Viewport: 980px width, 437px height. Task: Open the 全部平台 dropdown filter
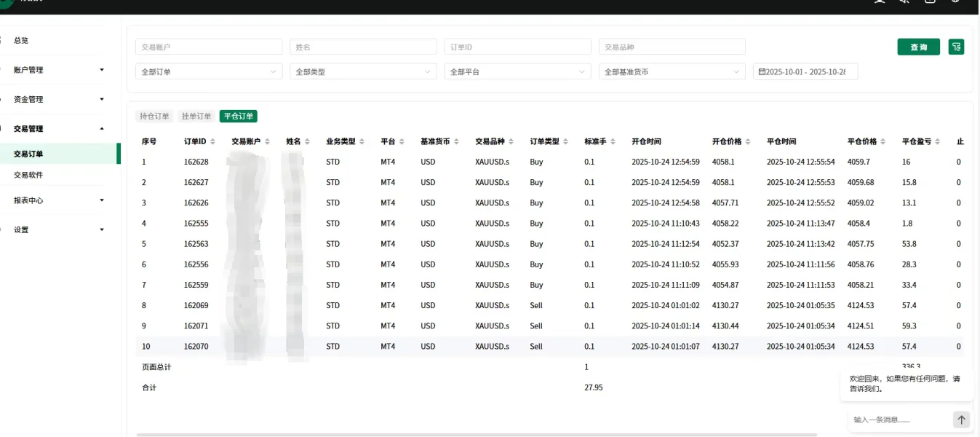coord(517,72)
